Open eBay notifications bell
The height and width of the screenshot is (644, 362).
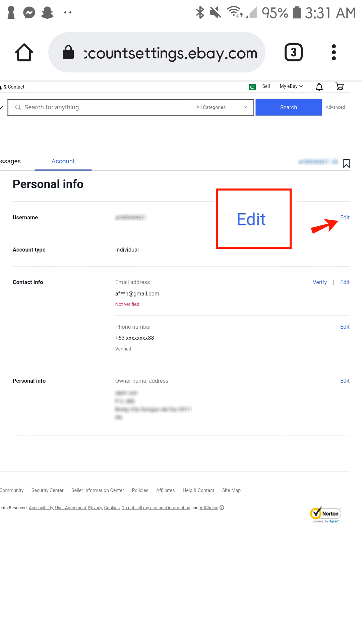click(x=319, y=87)
